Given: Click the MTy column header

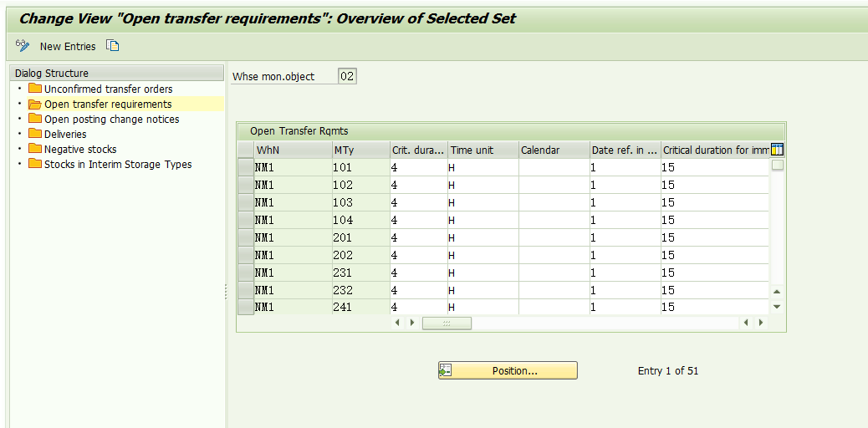Looking at the screenshot, I should point(360,150).
